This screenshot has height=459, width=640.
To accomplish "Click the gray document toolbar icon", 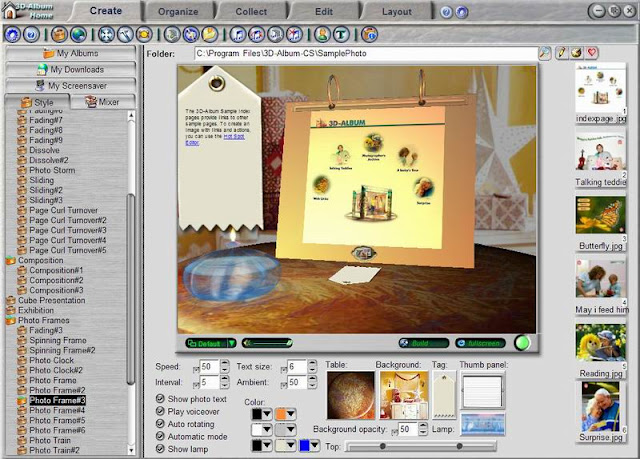I will (172, 34).
